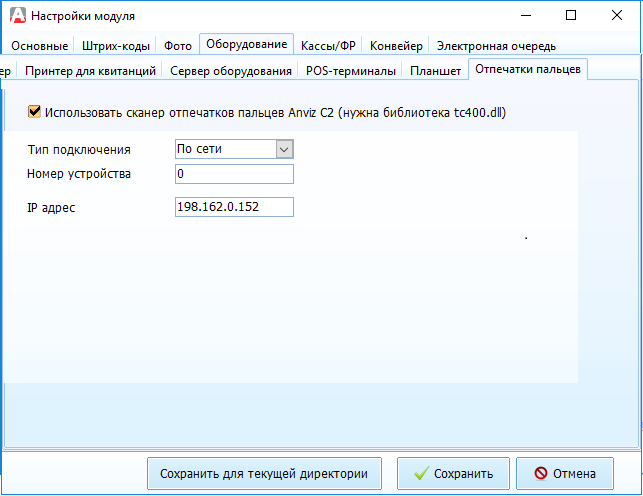The height and width of the screenshot is (496, 643).
Task: Open the POS-терминалы sub-tab
Action: (351, 71)
